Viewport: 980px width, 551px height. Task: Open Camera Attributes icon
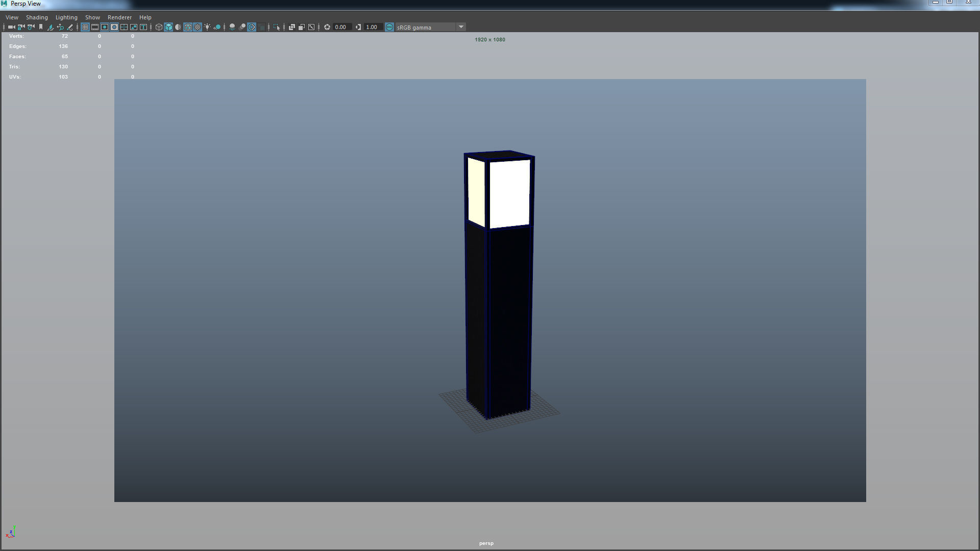coord(31,27)
